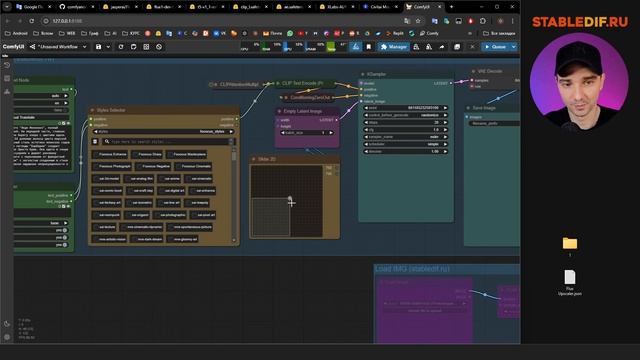
Task: Toggle the Fooocus Masterpiece style checkbox
Action: pos(187,154)
